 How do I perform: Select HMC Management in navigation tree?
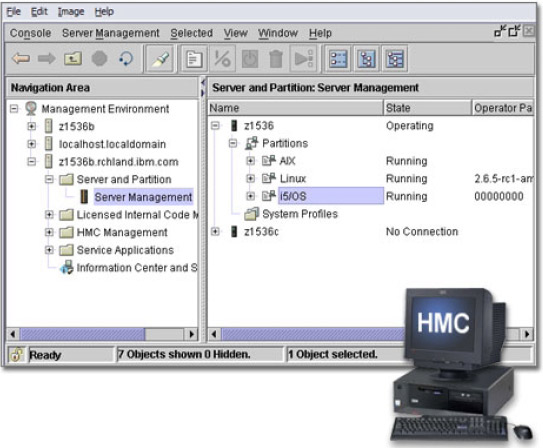point(122,232)
